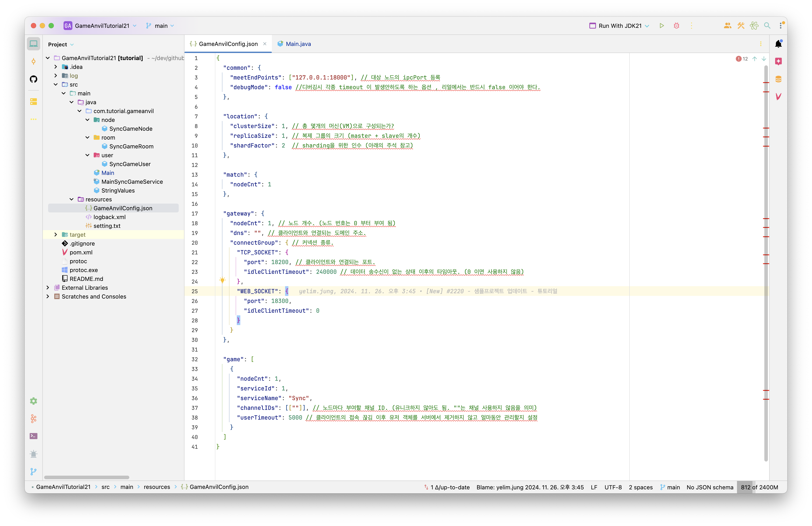
Task: Click the git branch main status widget
Action: coord(670,487)
